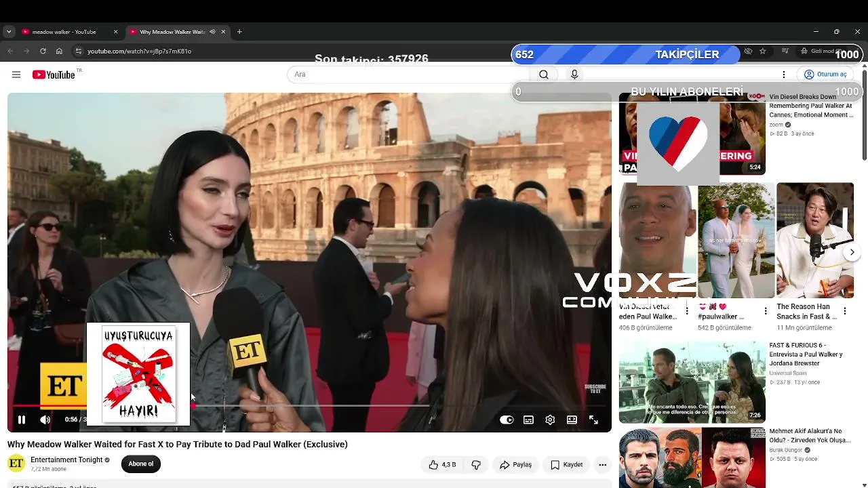
Task: Open The Reason Han Snacks Short thumbnail
Action: (x=815, y=241)
